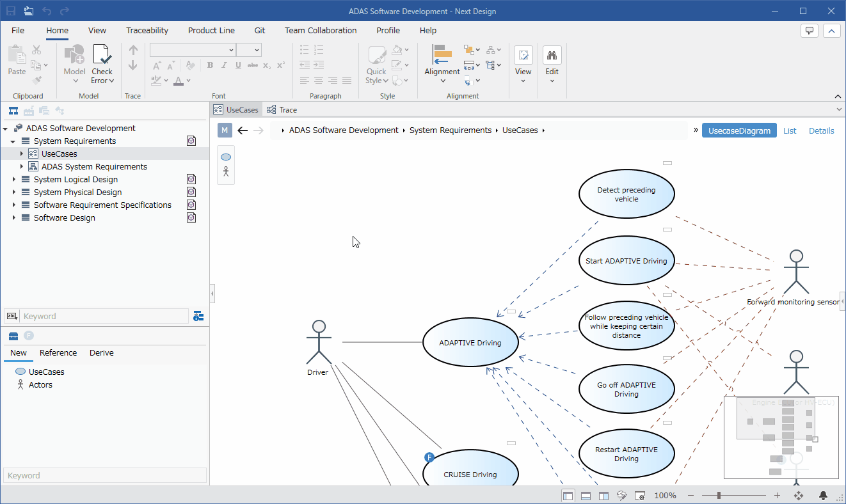The width and height of the screenshot is (846, 504).
Task: Expand the System Logical Design node
Action: coord(13,179)
